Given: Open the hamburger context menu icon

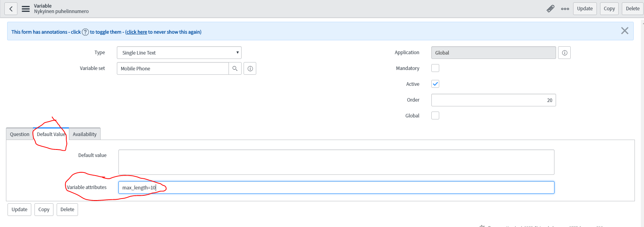Looking at the screenshot, I should click(x=26, y=9).
